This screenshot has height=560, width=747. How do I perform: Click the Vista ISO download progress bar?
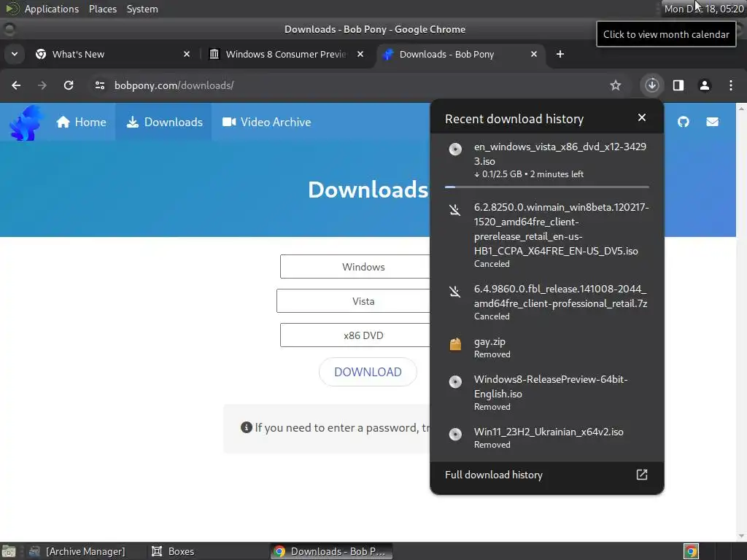547,187
